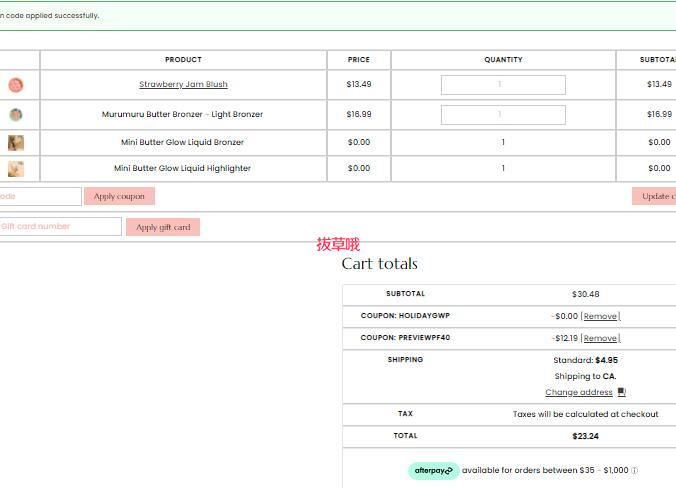Click the QUANTITY column header
Image resolution: width=676 pixels, height=488 pixels.
(x=503, y=59)
